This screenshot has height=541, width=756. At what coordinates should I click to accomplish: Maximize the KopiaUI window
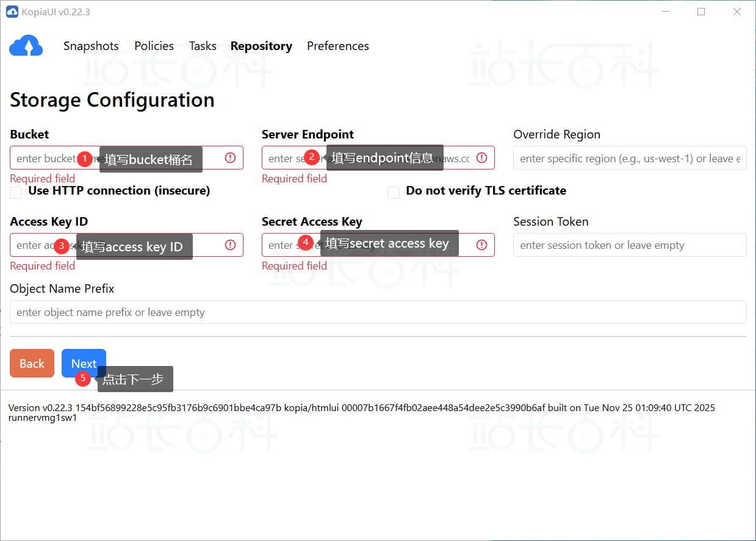[701, 12]
